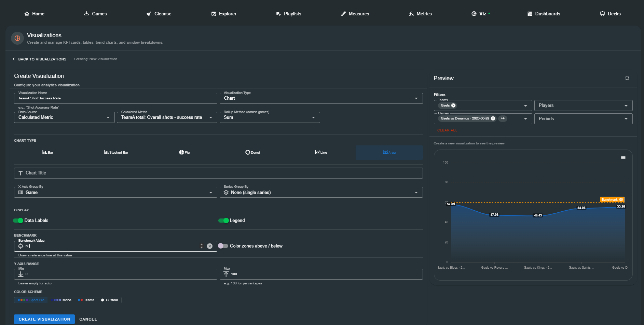Open the Home navigation tab

[x=35, y=14]
